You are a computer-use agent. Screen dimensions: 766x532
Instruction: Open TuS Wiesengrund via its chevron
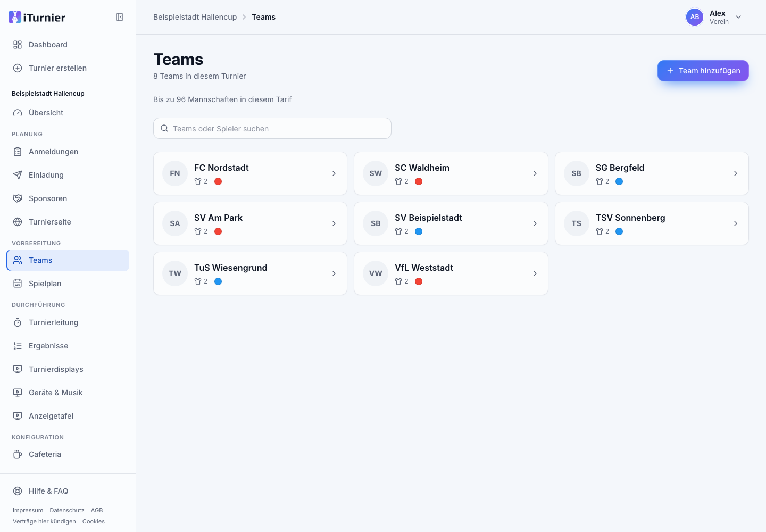coord(334,273)
